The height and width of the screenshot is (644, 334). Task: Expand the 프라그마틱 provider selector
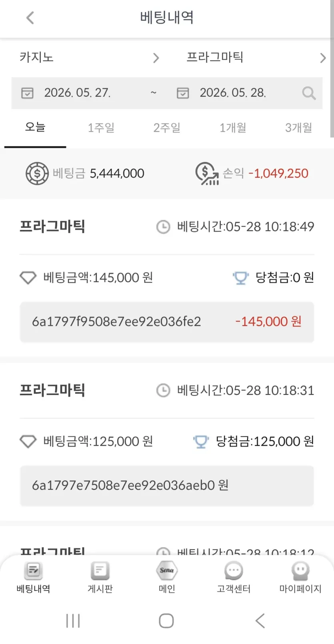256,58
